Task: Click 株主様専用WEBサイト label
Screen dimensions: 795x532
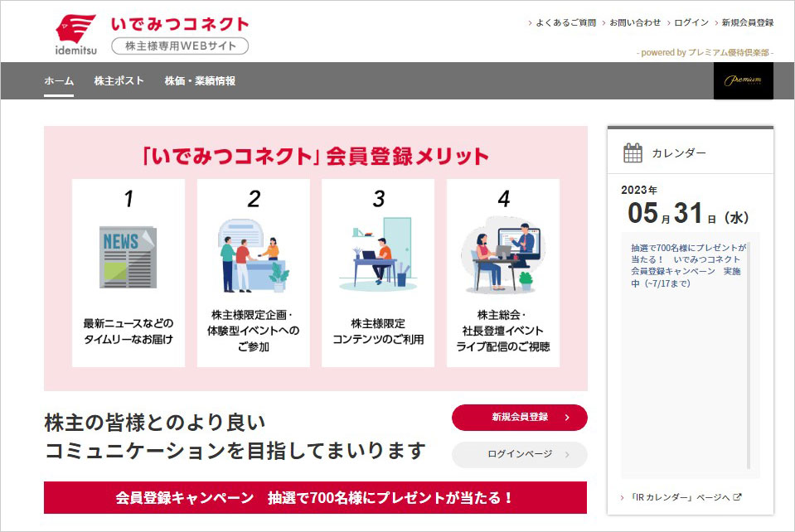Action: pos(180,46)
